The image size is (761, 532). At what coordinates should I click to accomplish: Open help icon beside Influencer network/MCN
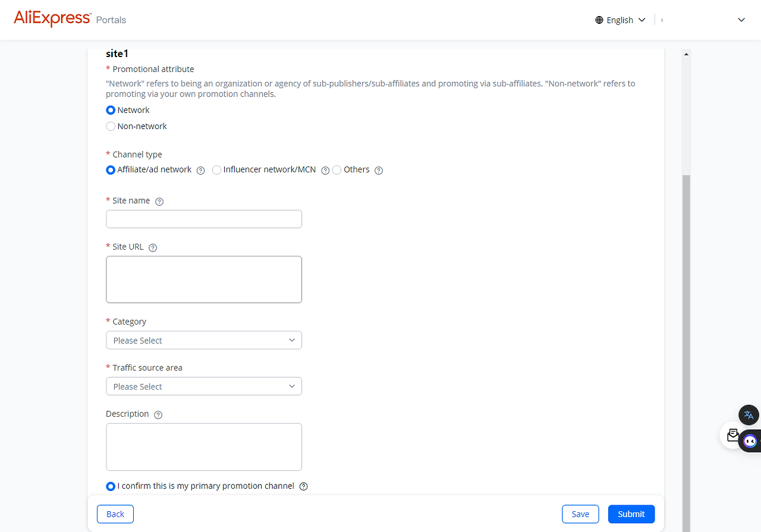[x=325, y=171]
